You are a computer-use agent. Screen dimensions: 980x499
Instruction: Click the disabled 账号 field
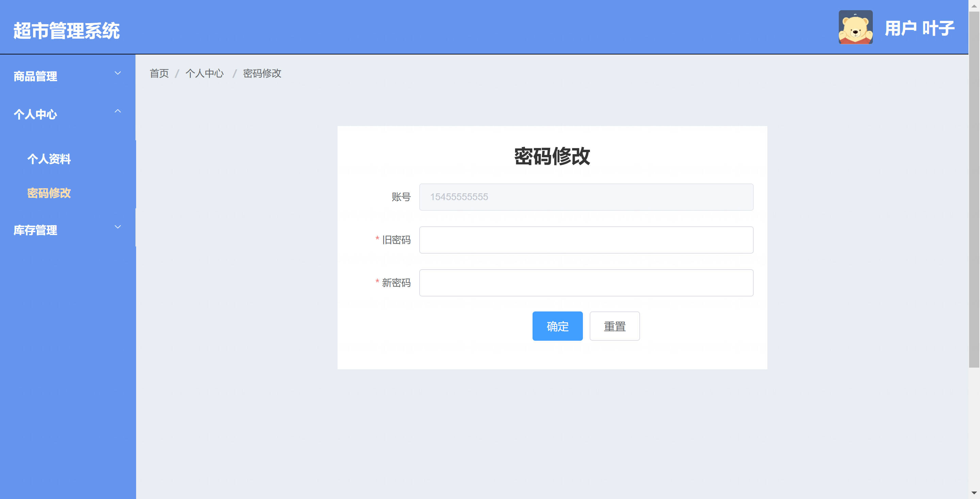click(x=586, y=197)
